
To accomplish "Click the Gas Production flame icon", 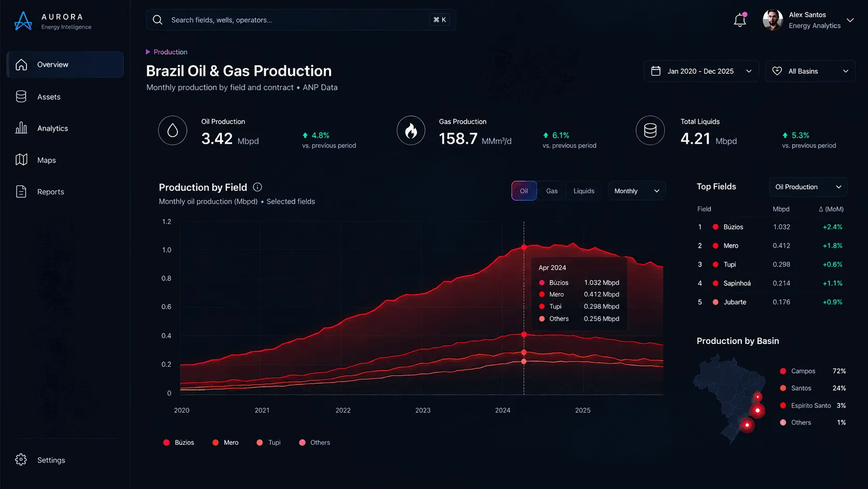I will (411, 130).
